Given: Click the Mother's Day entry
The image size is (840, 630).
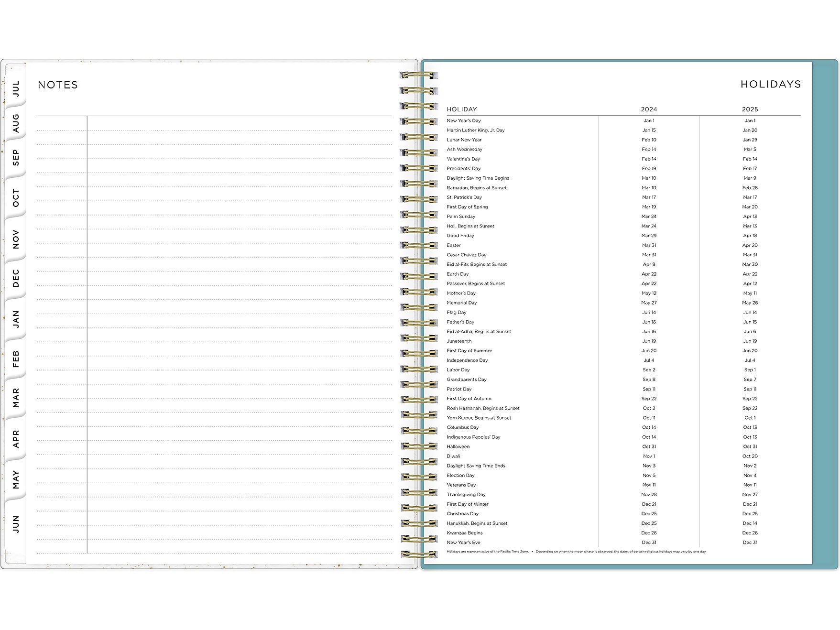Looking at the screenshot, I should [461, 293].
